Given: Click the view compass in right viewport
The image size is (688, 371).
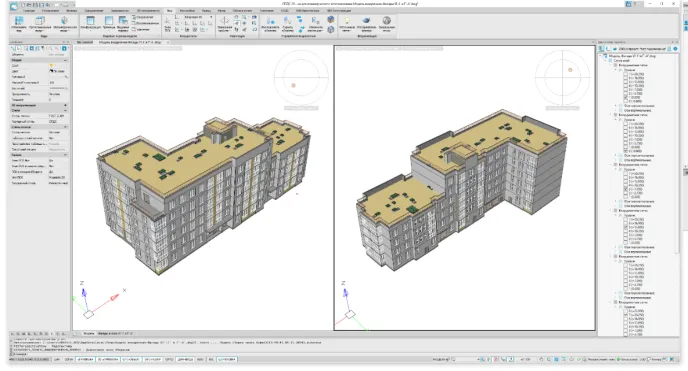Looking at the screenshot, I should tap(562, 77).
